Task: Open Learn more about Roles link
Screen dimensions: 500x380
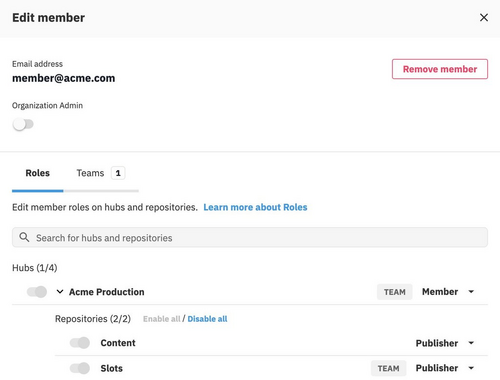Action: (x=255, y=207)
